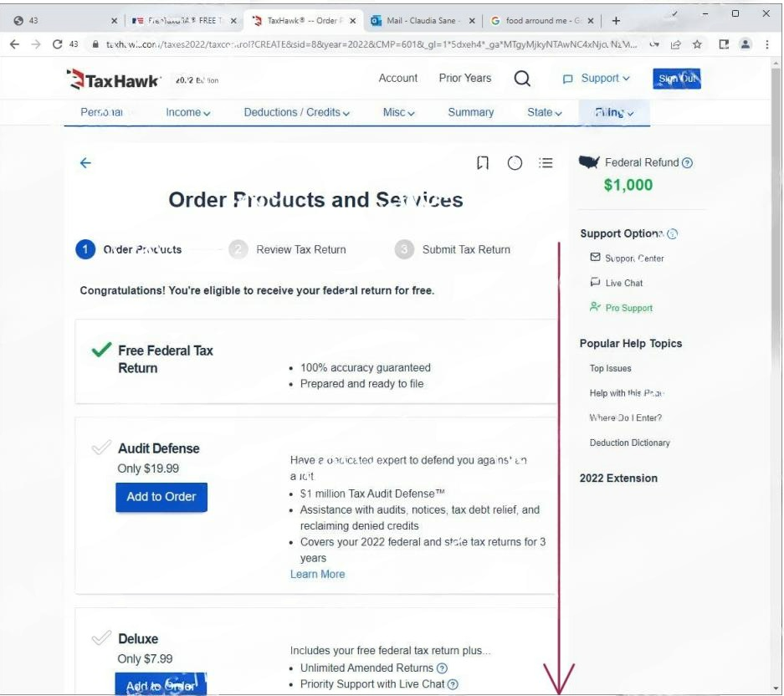Open Help with this Page
The height and width of the screenshot is (696, 784).
pos(627,393)
